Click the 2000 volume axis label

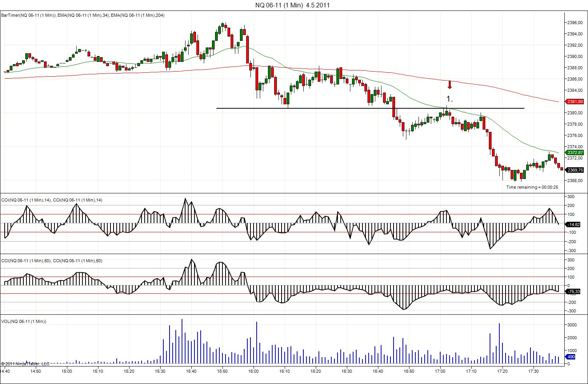tap(572, 338)
